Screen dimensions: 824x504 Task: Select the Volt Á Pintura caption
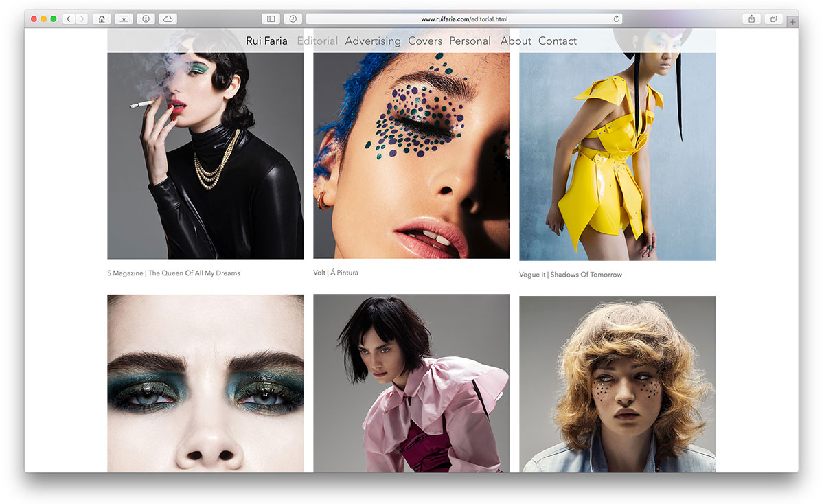coord(336,273)
